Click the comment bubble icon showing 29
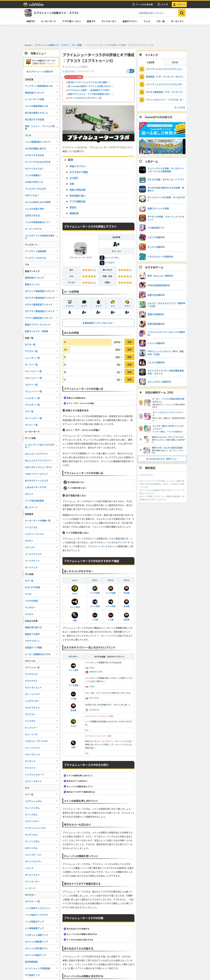 click(x=130, y=71)
